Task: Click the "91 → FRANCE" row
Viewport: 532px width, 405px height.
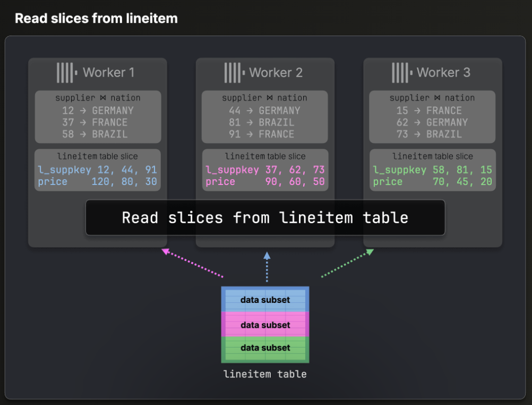Action: (261, 134)
